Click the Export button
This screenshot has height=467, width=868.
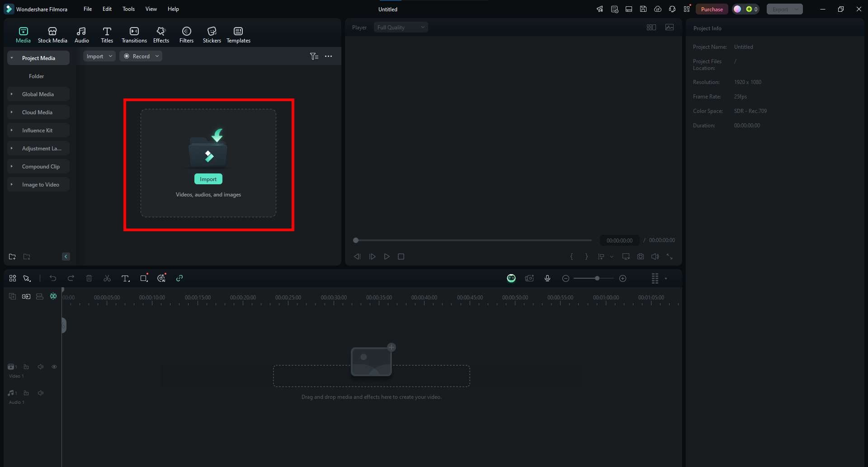[784, 9]
